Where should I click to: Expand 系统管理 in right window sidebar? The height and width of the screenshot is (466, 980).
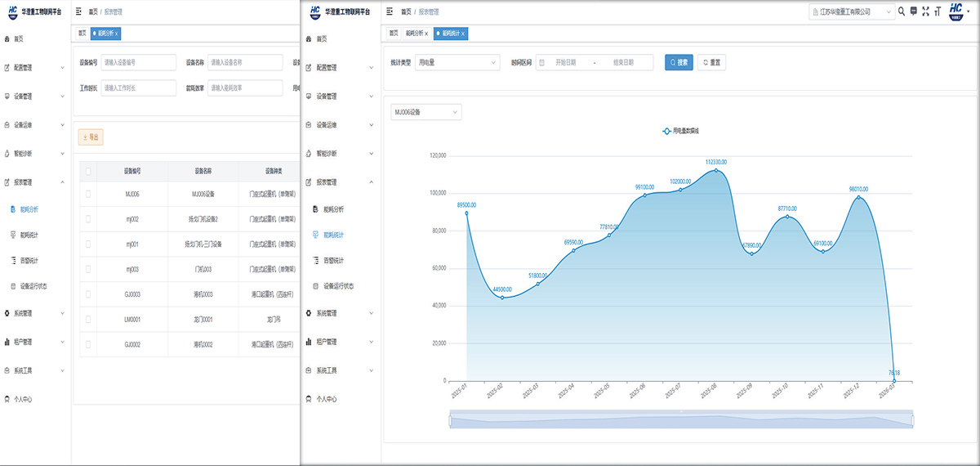point(341,313)
